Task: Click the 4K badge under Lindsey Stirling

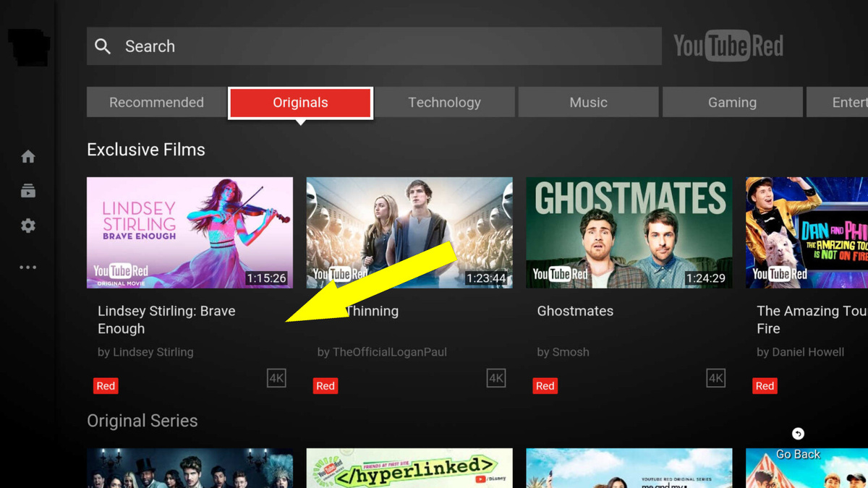Action: tap(276, 378)
